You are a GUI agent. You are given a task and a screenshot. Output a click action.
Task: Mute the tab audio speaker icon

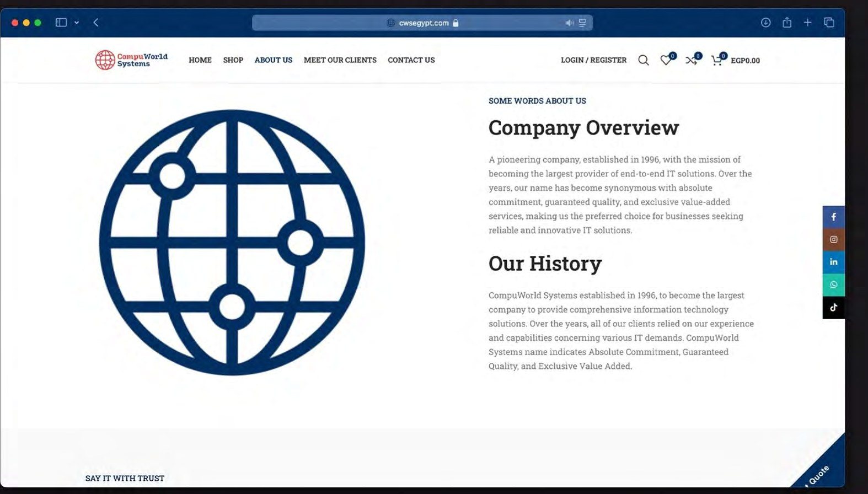(x=569, y=23)
